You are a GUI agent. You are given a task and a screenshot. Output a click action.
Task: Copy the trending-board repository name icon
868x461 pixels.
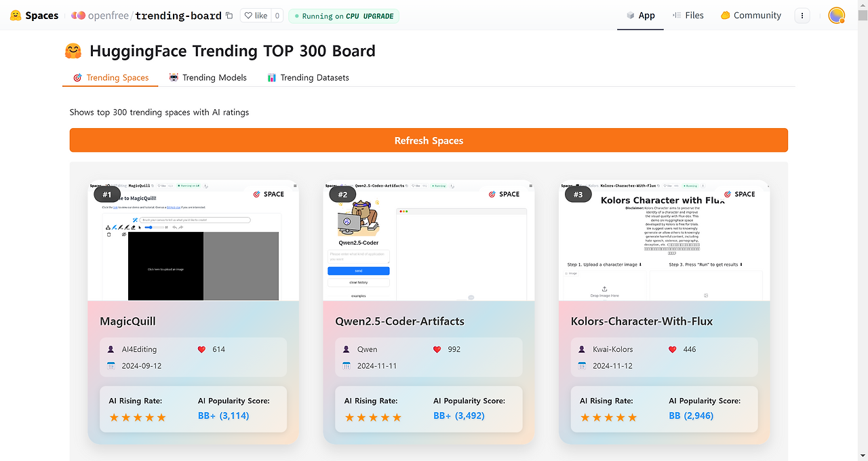[x=229, y=16]
